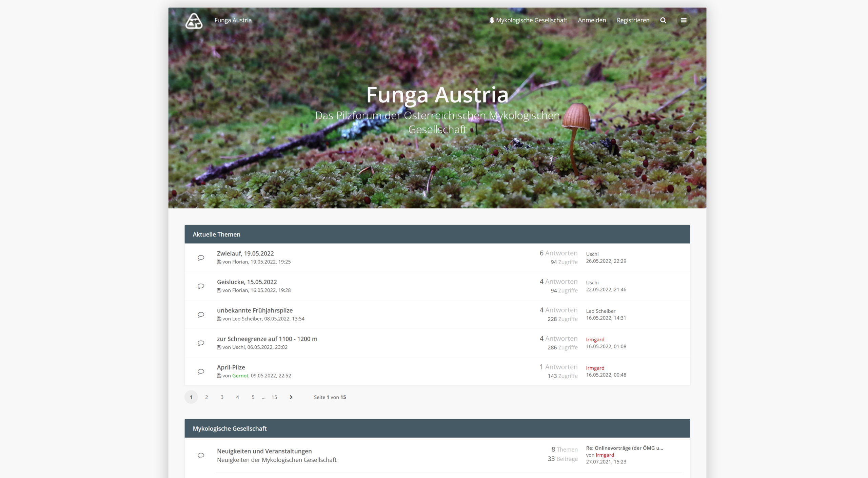Click post icon before 'von Gernot'

pyautogui.click(x=219, y=376)
